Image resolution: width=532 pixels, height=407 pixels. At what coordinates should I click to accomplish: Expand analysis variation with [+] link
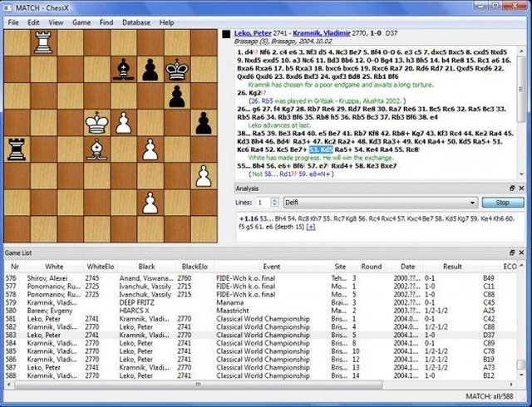[x=310, y=227]
